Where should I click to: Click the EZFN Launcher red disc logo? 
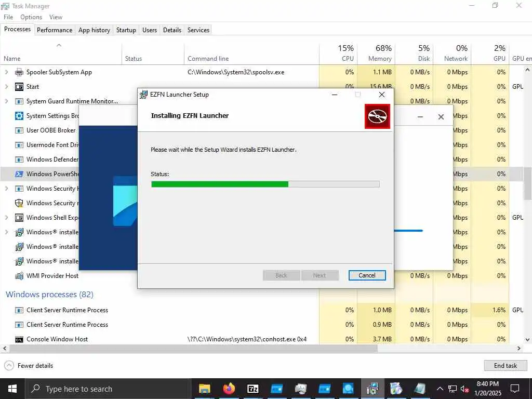pyautogui.click(x=377, y=116)
